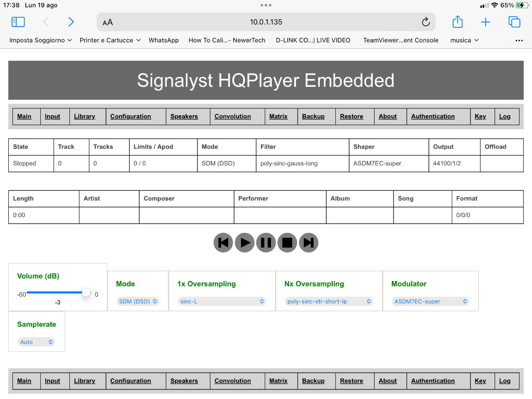Open Configuration in the bottom navigation

tap(131, 381)
